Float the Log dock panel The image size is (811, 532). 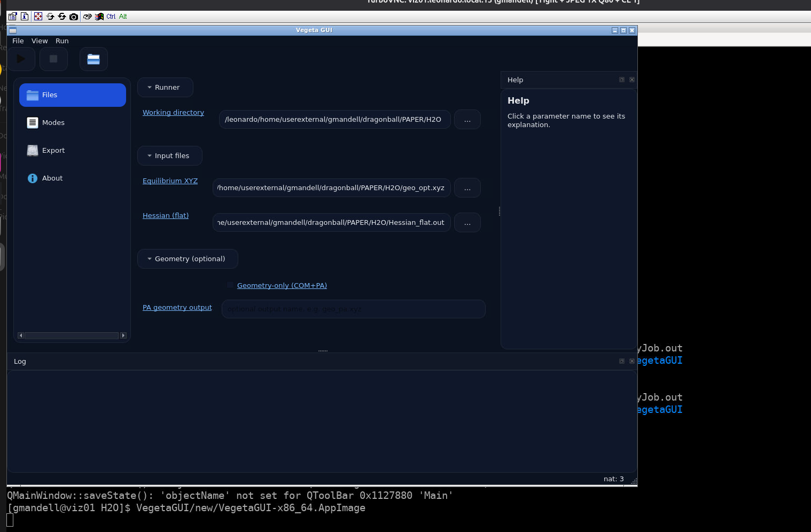[x=622, y=361]
